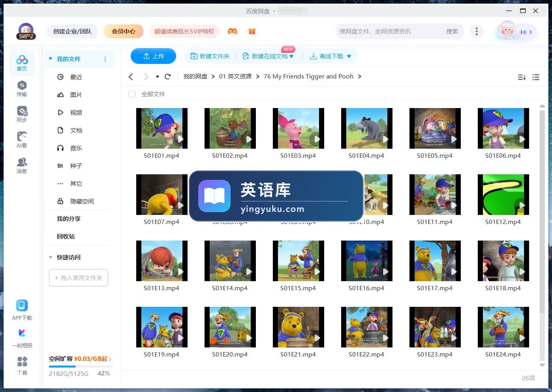Open 回收站 recycle bin
Viewport: 552px width, 392px height.
(x=66, y=236)
